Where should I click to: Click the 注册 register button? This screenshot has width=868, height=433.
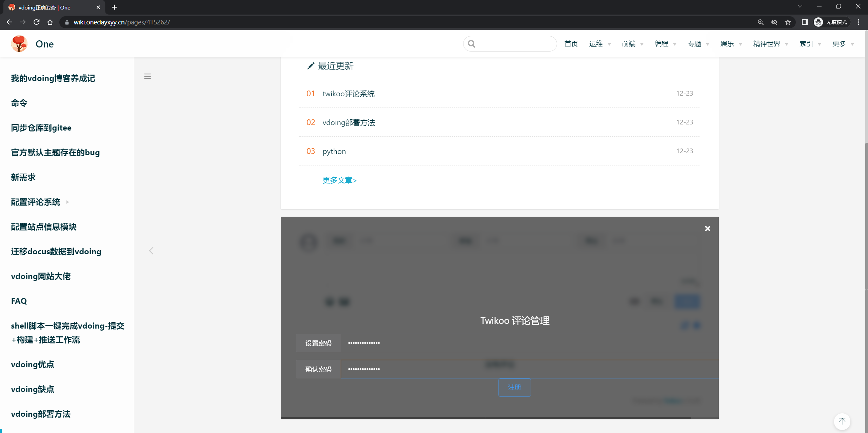click(x=514, y=387)
